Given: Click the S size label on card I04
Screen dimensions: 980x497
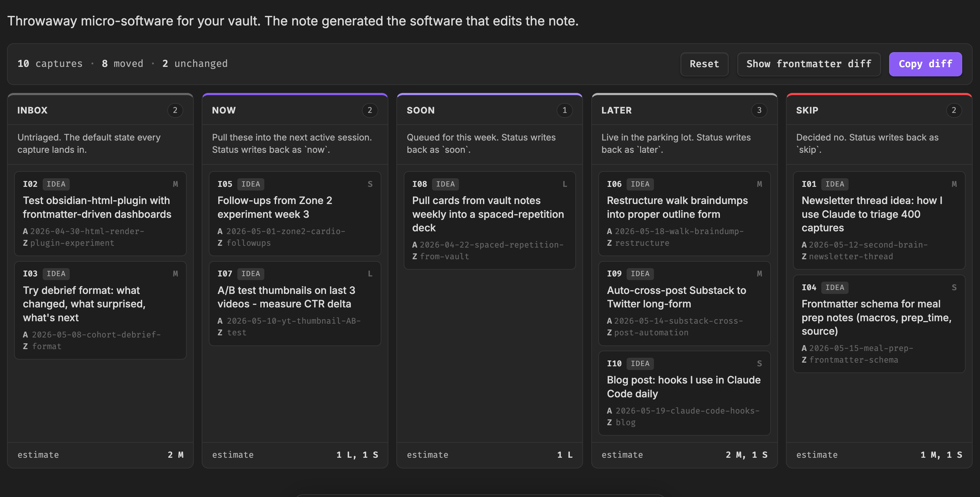Looking at the screenshot, I should (x=954, y=287).
